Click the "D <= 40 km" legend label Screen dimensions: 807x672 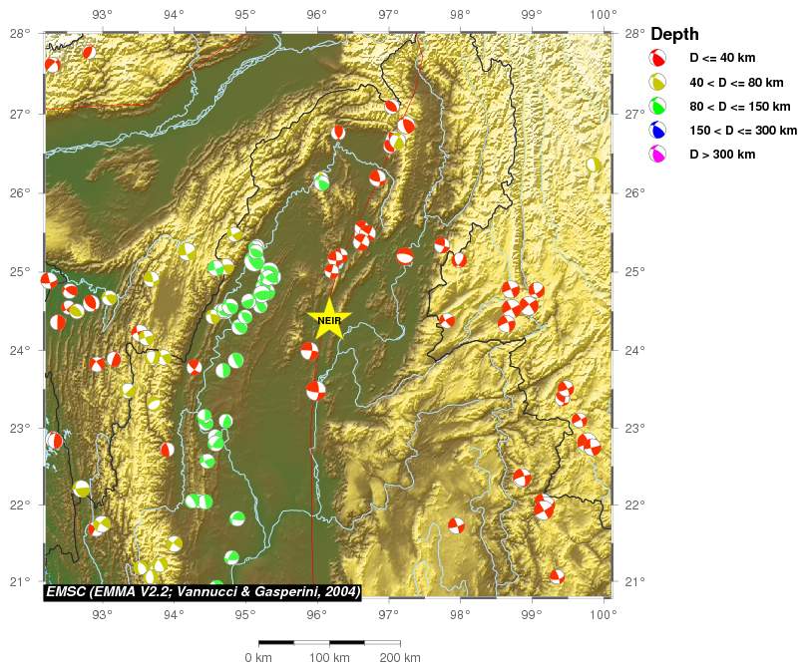(x=721, y=58)
